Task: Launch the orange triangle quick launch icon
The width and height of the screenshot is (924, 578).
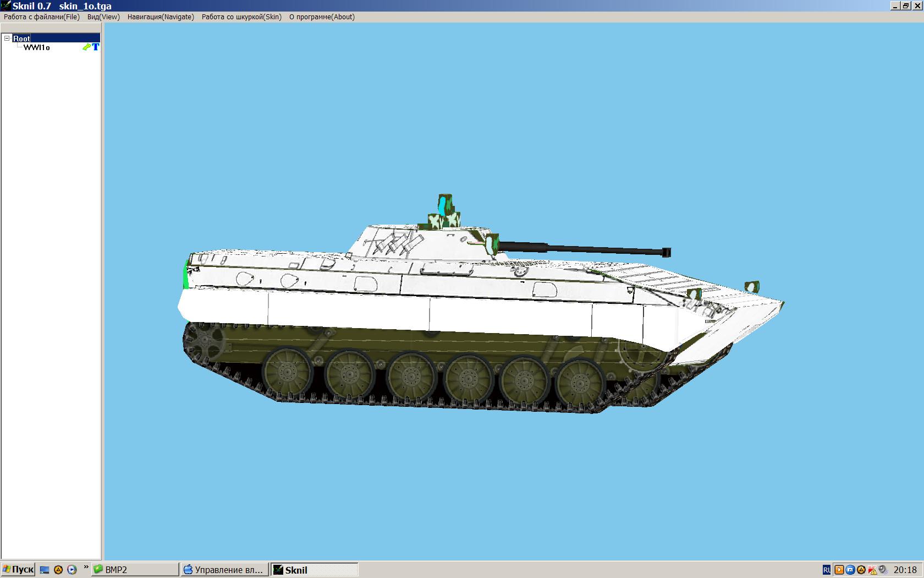Action: click(x=58, y=570)
